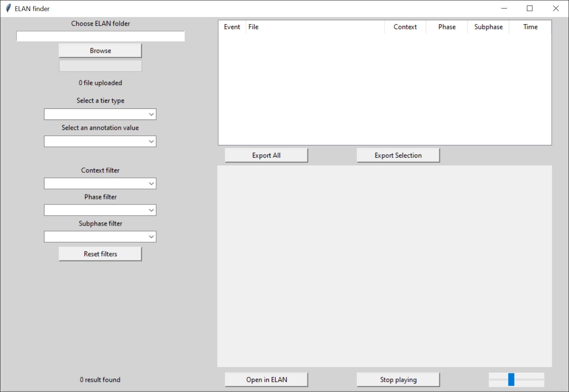Click Export Selection button

point(398,155)
